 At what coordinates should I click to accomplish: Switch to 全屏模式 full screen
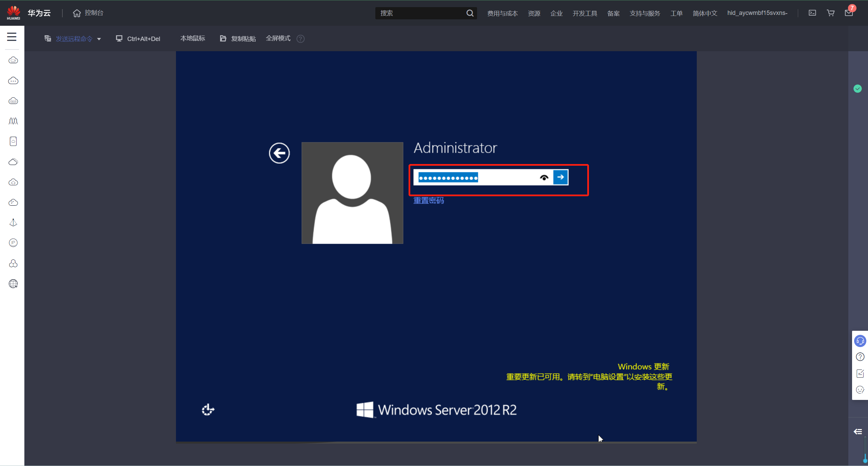(278, 38)
